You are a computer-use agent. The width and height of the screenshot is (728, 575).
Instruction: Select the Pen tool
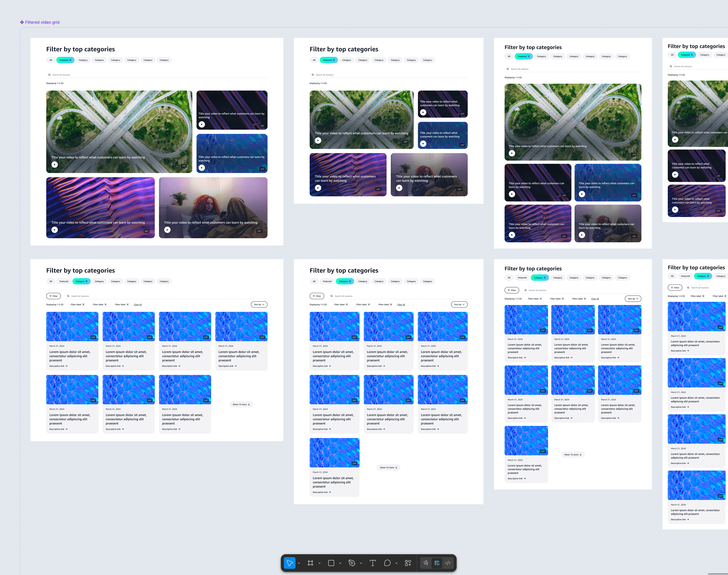(352, 563)
